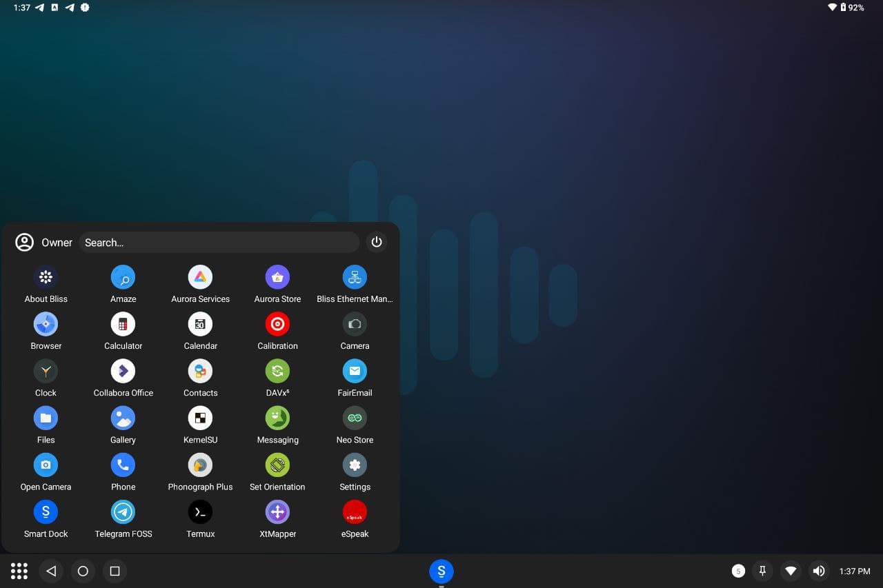
Task: Tap the speaker icon in the taskbar
Action: (x=818, y=571)
